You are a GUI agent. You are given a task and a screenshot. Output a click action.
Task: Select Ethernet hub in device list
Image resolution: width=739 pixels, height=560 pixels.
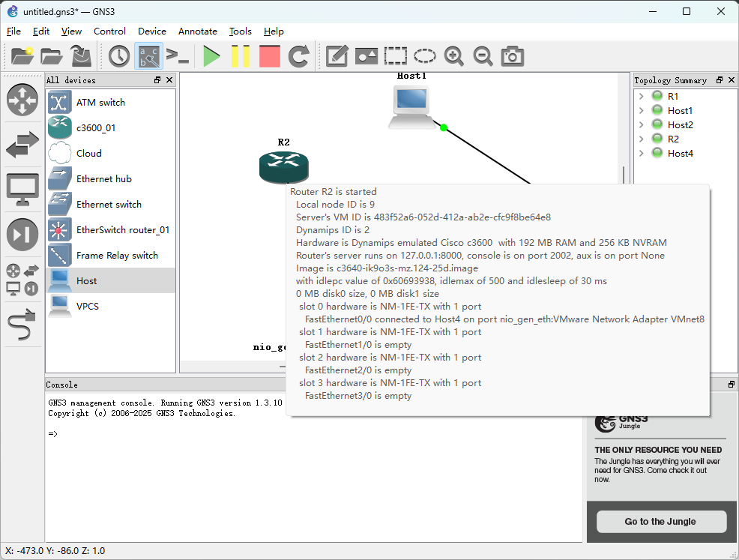(111, 178)
